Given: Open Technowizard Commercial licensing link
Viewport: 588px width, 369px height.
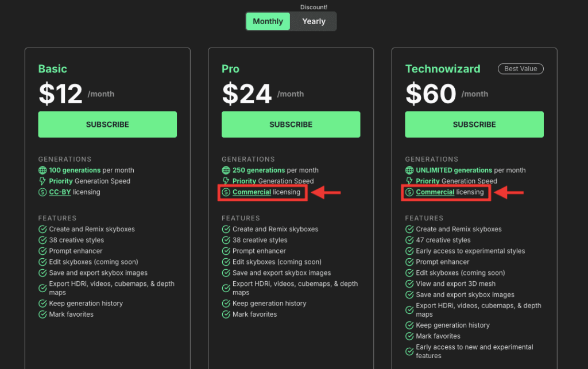Looking at the screenshot, I should 435,192.
